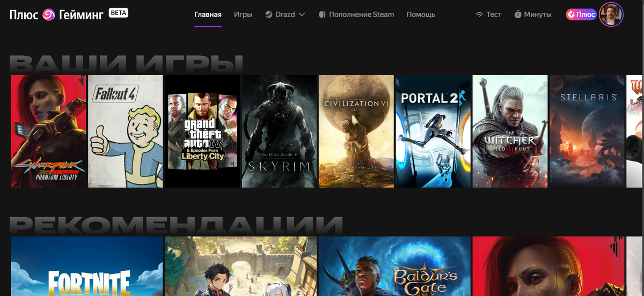
Task: Click the Плюс Гейминг logo
Action: (x=56, y=14)
